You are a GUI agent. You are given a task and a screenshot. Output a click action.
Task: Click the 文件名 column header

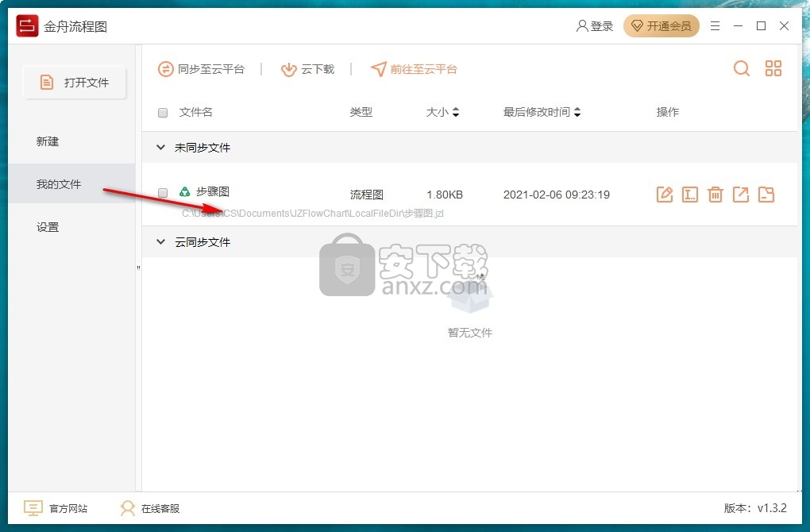coord(196,112)
